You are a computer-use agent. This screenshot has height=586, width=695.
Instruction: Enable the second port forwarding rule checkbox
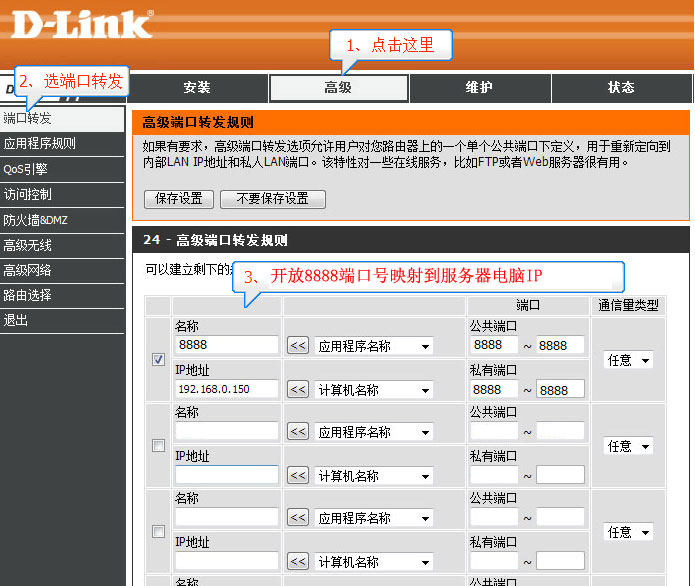(x=158, y=446)
